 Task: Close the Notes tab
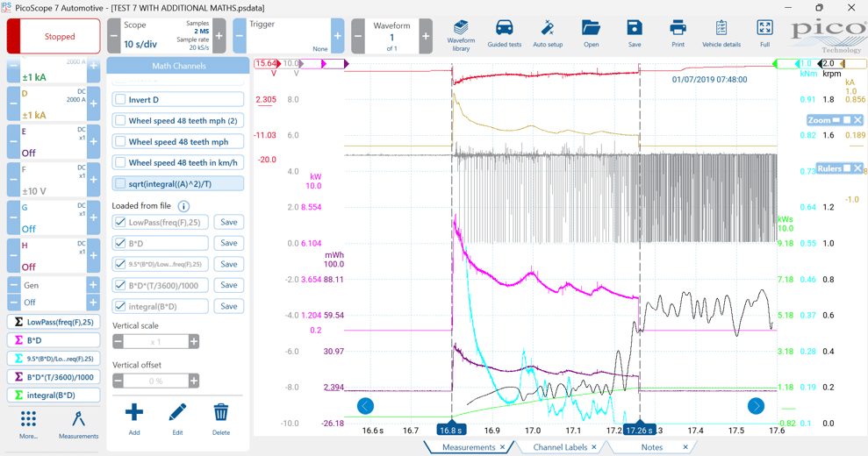click(x=685, y=447)
